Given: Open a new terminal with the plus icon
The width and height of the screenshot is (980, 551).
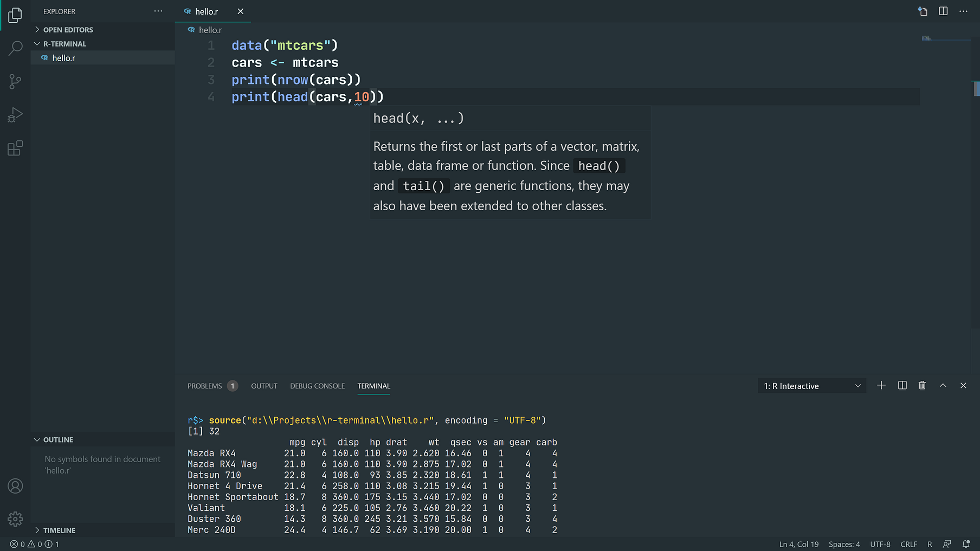Looking at the screenshot, I should [881, 385].
